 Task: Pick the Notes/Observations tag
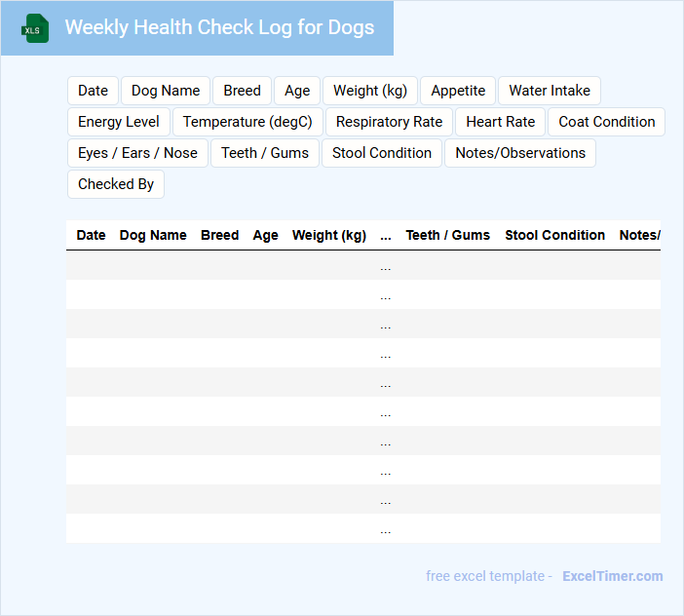click(x=520, y=153)
